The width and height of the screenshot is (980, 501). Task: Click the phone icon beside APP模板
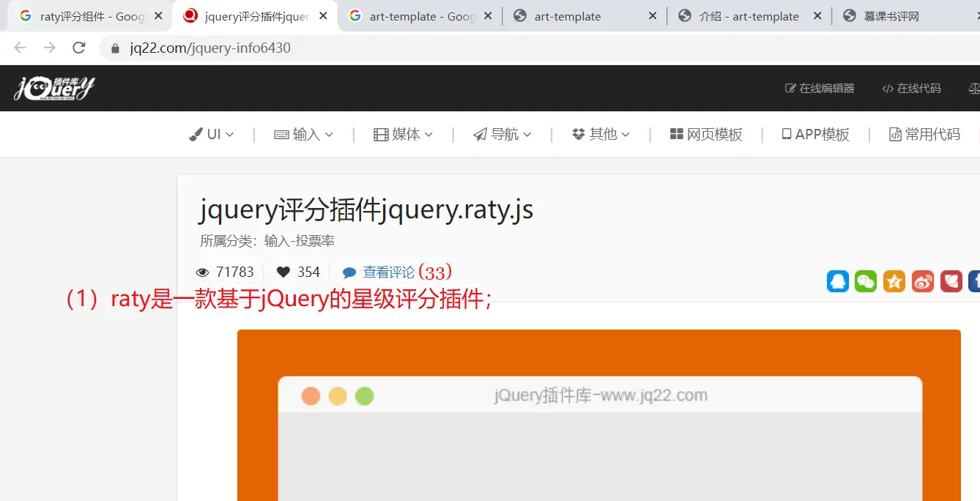click(x=787, y=134)
